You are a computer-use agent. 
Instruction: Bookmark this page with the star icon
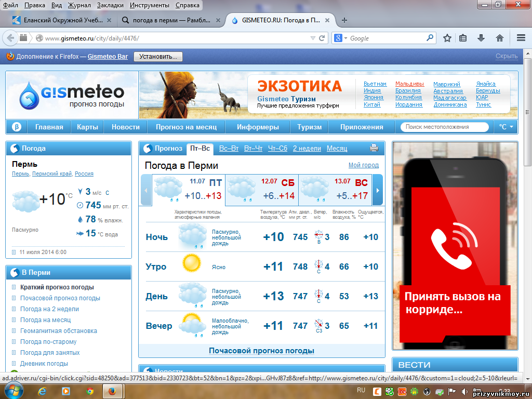click(x=447, y=38)
